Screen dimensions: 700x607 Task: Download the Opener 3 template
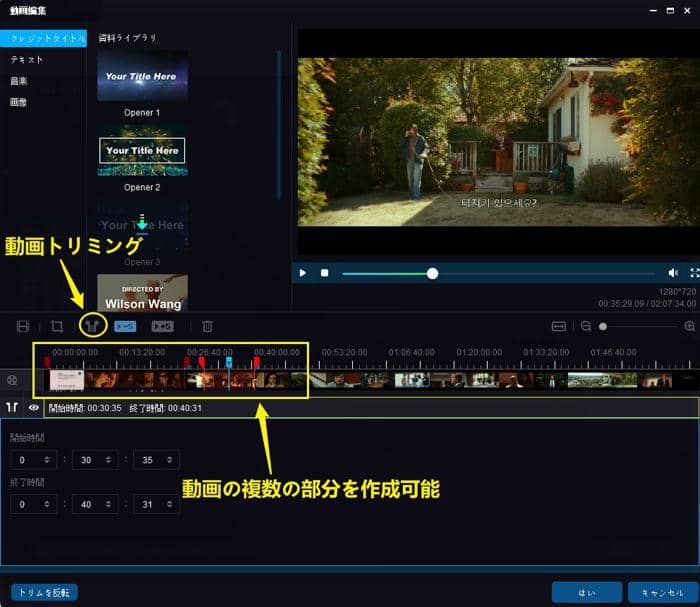point(142,222)
